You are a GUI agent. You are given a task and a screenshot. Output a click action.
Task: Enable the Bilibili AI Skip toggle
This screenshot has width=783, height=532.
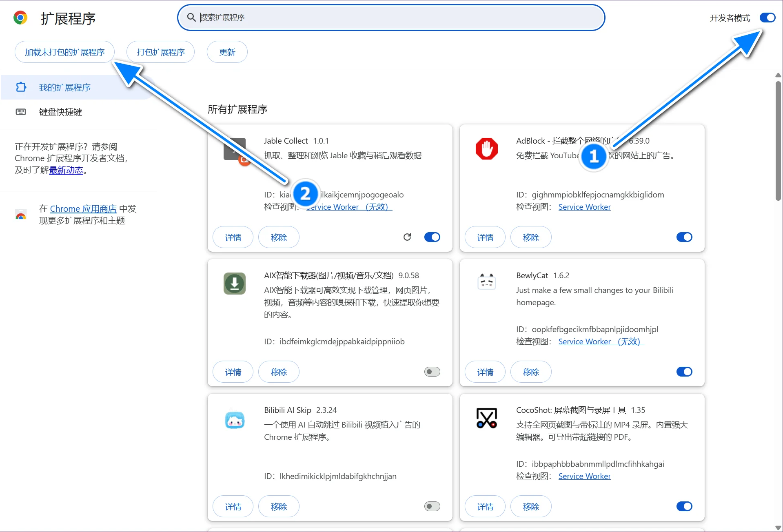pyautogui.click(x=432, y=506)
